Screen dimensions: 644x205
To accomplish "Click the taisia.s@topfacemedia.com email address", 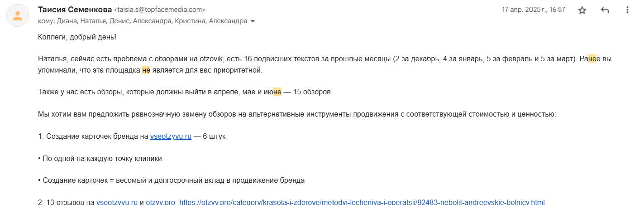I will [x=159, y=10].
